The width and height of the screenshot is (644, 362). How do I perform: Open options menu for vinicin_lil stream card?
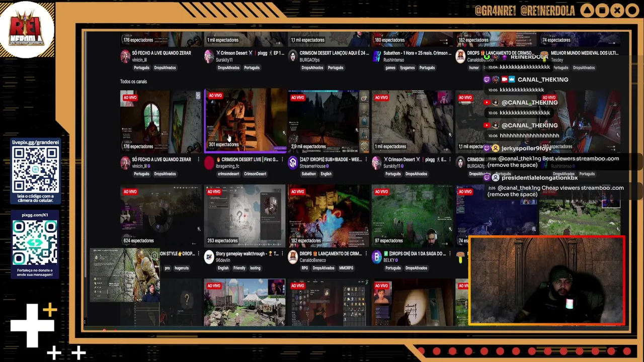coord(198,159)
